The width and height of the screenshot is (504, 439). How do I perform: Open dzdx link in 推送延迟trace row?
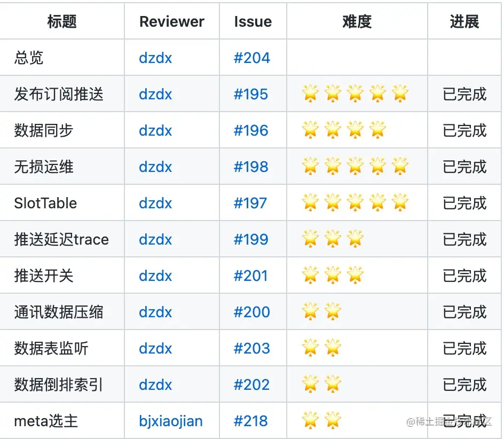point(155,240)
